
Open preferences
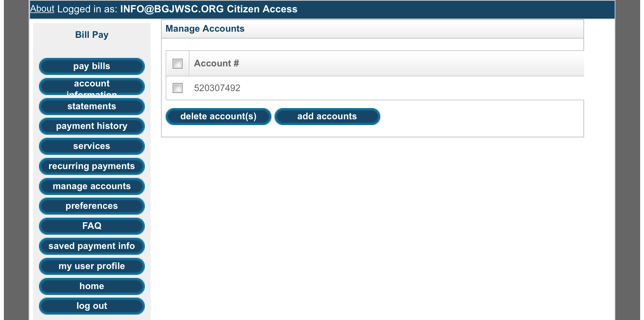[x=92, y=206]
